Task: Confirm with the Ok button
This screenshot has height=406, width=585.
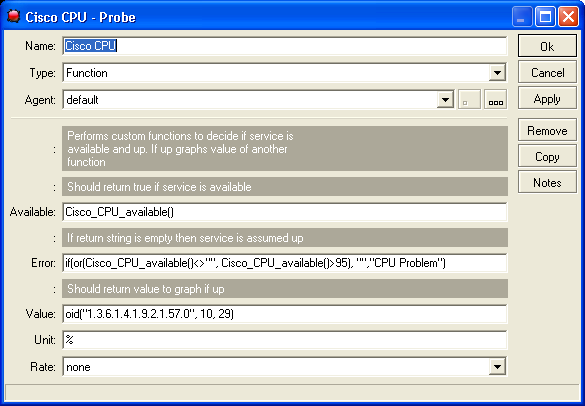Action: 547,46
